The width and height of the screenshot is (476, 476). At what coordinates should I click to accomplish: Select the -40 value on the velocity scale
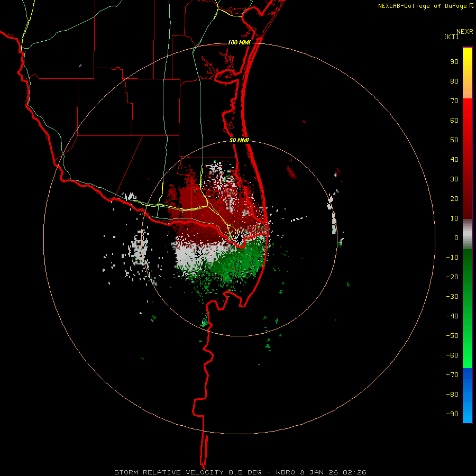pos(452,316)
